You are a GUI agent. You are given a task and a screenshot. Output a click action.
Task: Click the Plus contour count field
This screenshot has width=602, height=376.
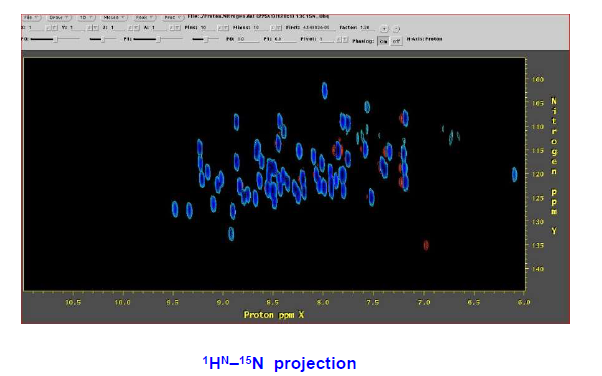coord(208,28)
